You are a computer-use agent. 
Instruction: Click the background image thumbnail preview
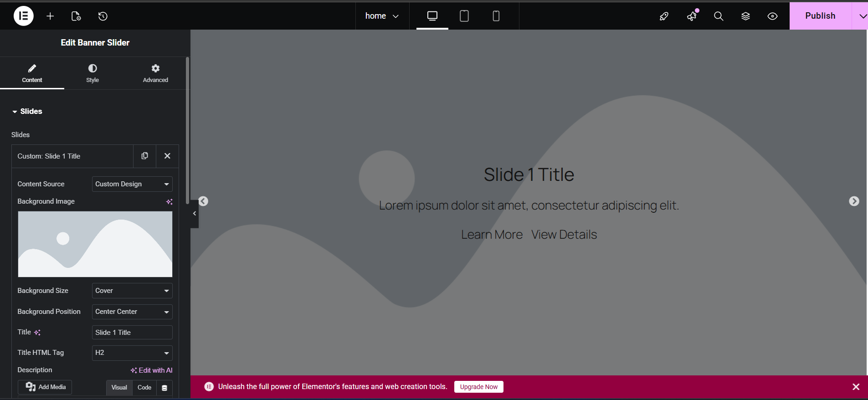95,244
